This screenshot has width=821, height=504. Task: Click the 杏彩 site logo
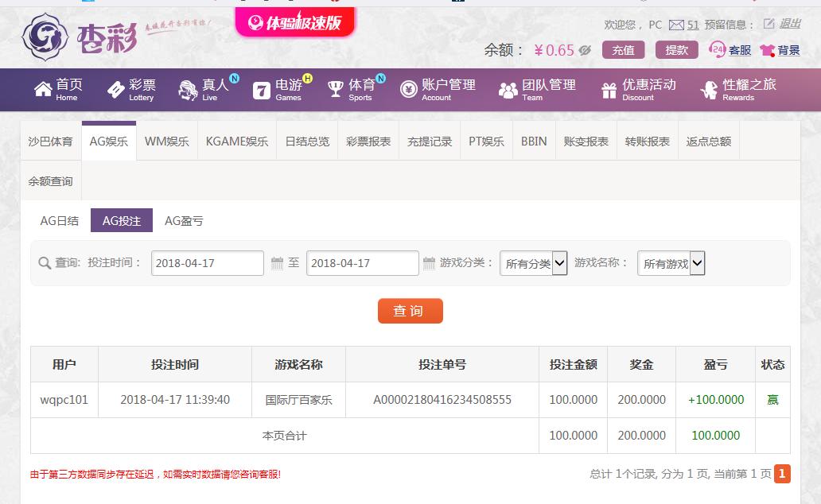pos(80,37)
